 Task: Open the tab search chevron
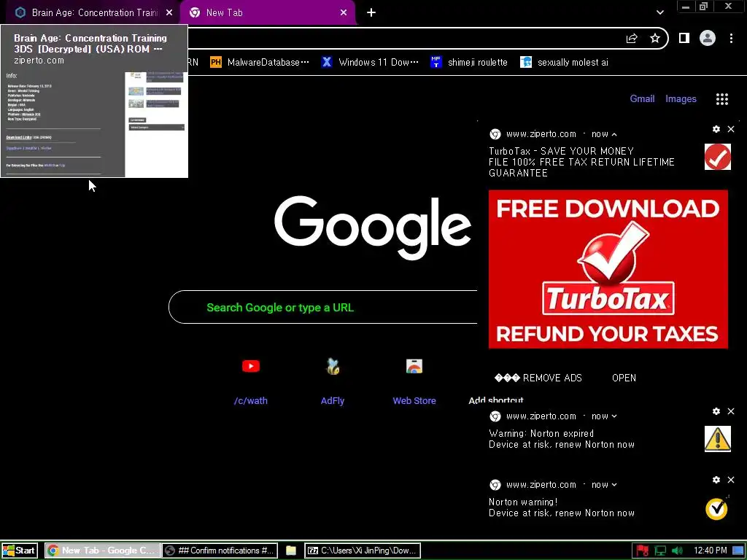coord(659,12)
